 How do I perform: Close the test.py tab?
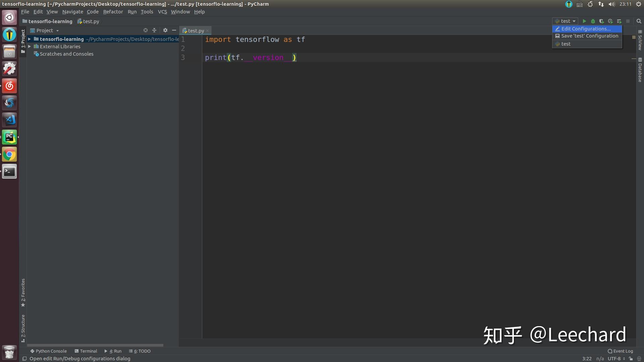pyautogui.click(x=207, y=31)
